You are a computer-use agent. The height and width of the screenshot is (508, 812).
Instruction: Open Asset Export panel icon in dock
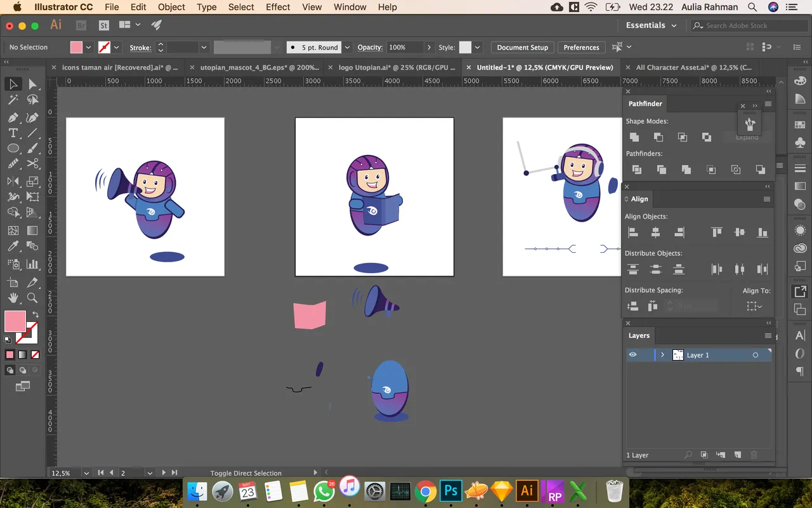click(800, 291)
